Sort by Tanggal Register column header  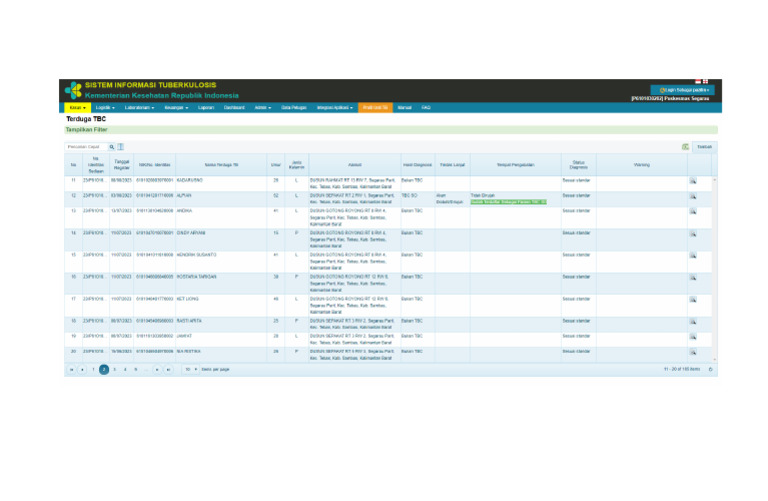[x=121, y=165]
